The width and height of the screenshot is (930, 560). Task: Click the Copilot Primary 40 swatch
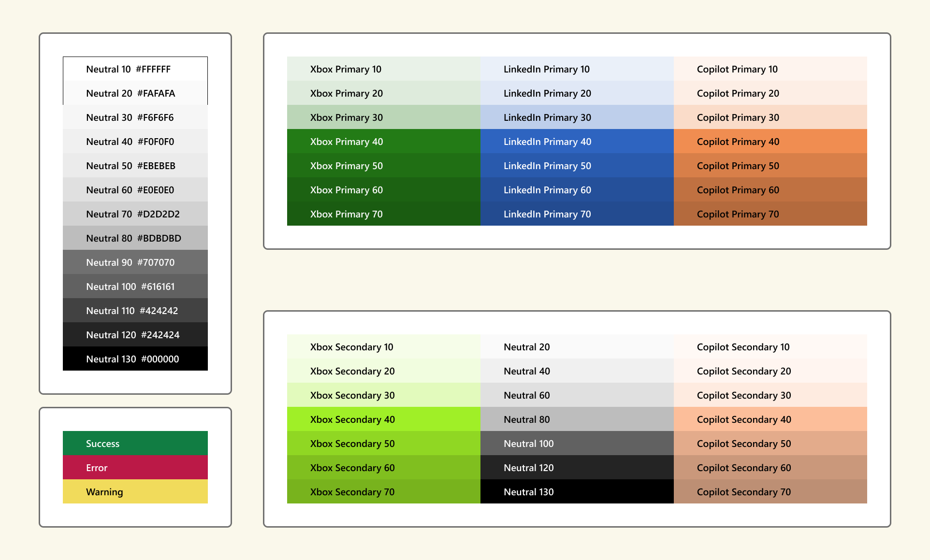tap(770, 142)
